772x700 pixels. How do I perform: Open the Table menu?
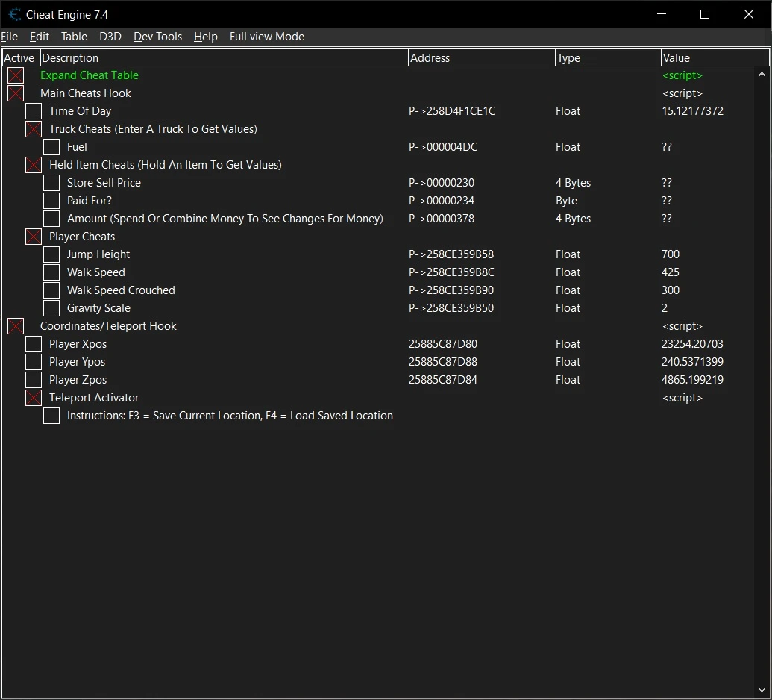[74, 36]
